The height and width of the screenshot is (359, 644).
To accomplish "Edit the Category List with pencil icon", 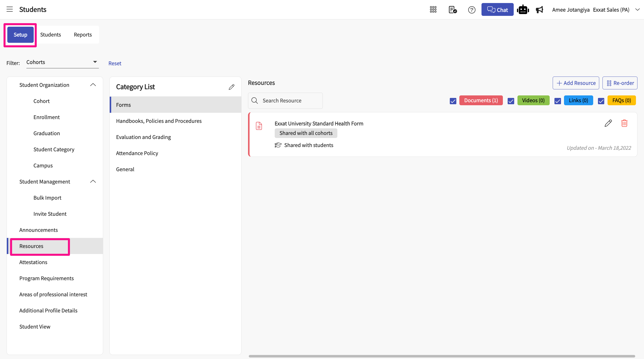I will click(x=231, y=87).
